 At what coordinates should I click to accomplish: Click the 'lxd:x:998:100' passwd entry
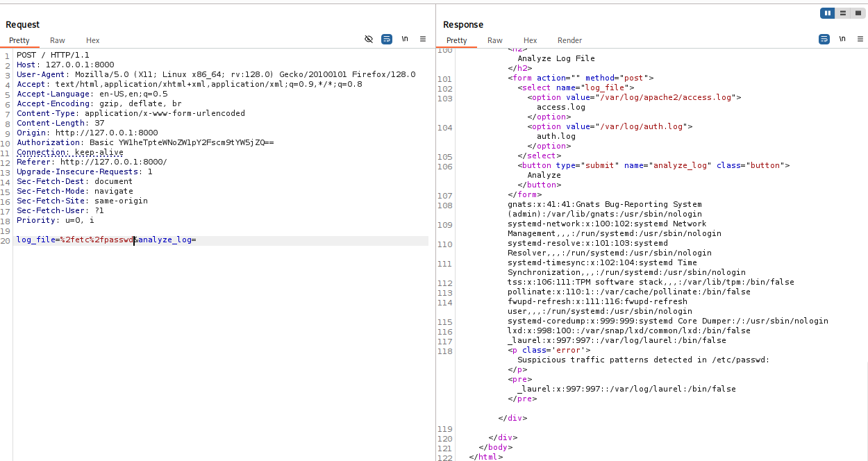(629, 331)
